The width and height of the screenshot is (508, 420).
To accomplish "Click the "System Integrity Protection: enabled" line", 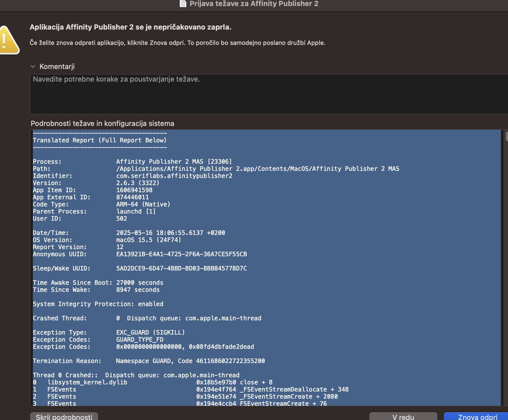I will 98,304.
